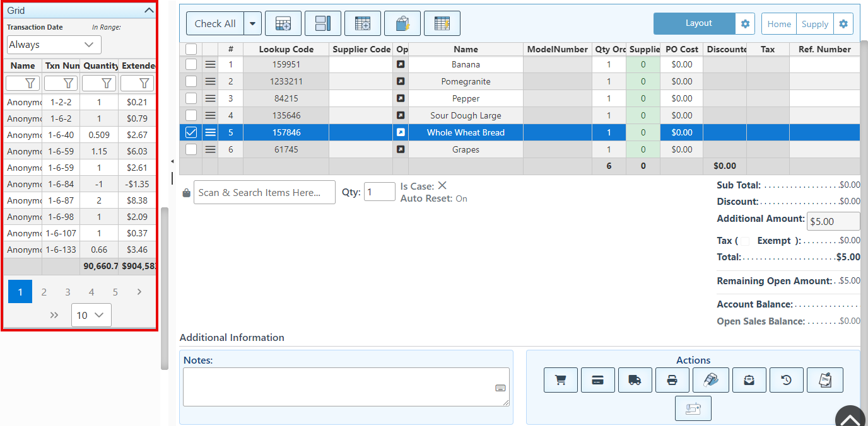Screen dimensions: 868x426
Task: Go to page 3 of transaction grid
Action: 67,292
